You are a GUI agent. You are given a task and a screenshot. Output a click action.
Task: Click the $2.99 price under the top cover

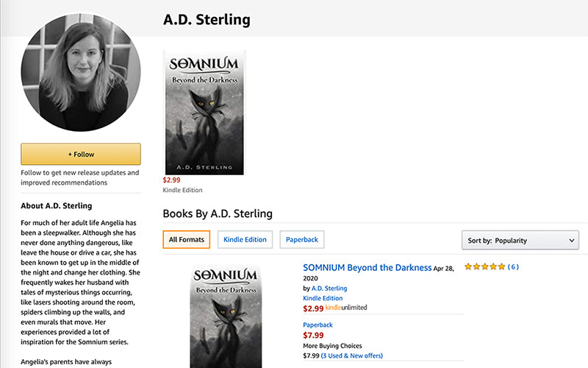pos(171,180)
